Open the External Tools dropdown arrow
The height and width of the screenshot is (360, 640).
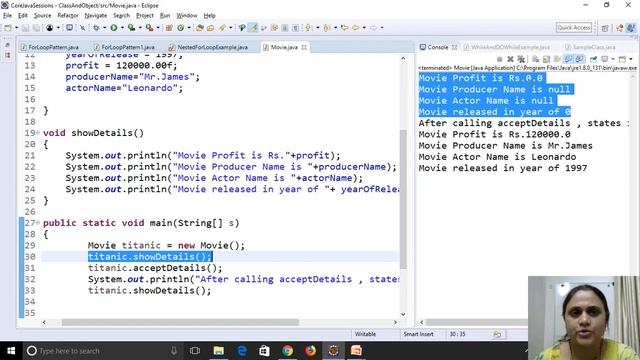click(x=158, y=28)
